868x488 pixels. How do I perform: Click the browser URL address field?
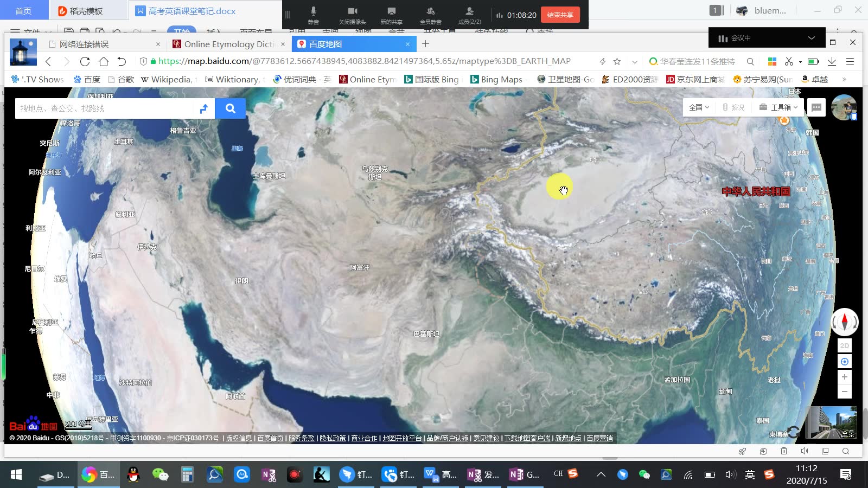(x=364, y=61)
